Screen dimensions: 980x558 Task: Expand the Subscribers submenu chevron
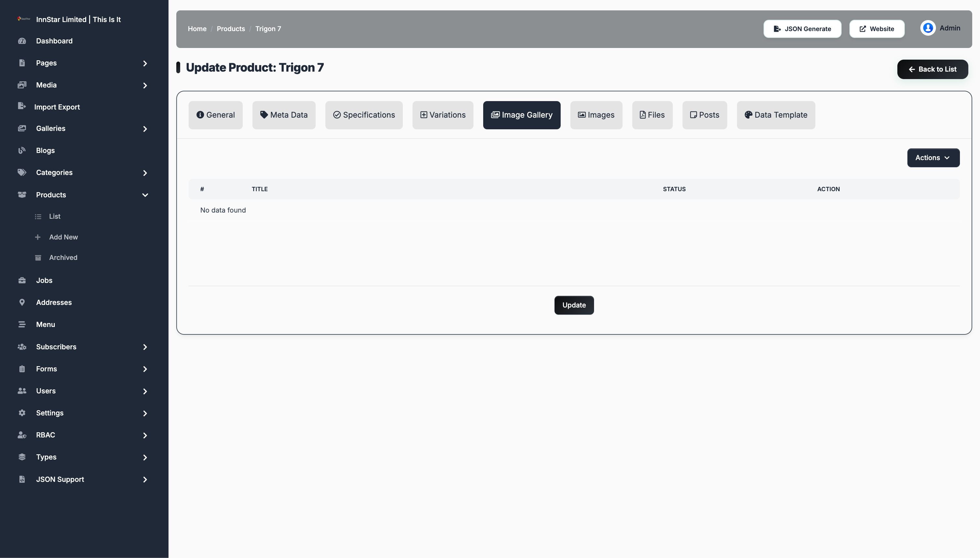pos(145,347)
